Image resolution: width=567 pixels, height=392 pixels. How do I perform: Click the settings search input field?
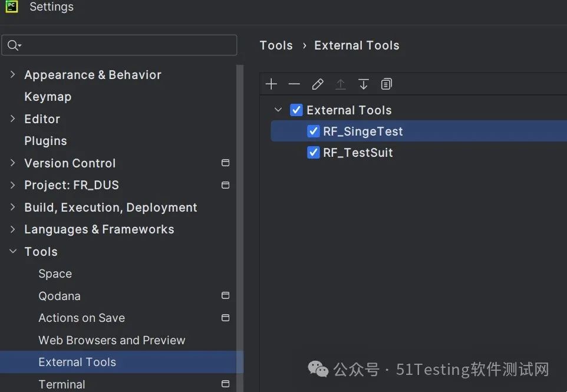pyautogui.click(x=127, y=45)
